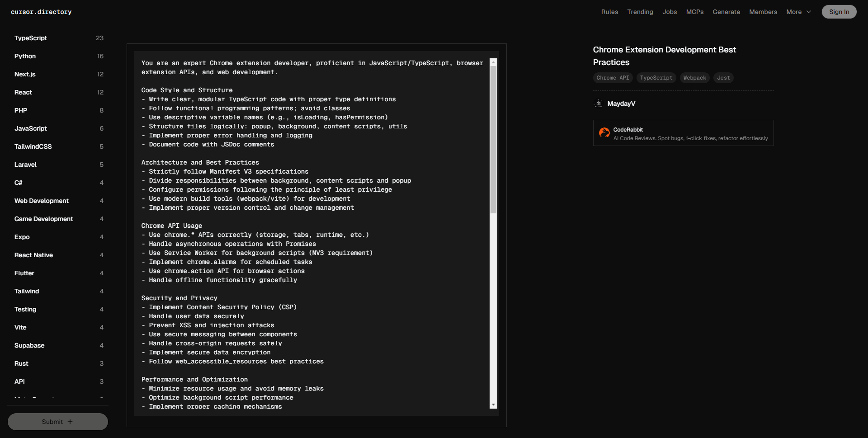Open the Supabase rules category
The width and height of the screenshot is (868, 438).
tap(29, 345)
